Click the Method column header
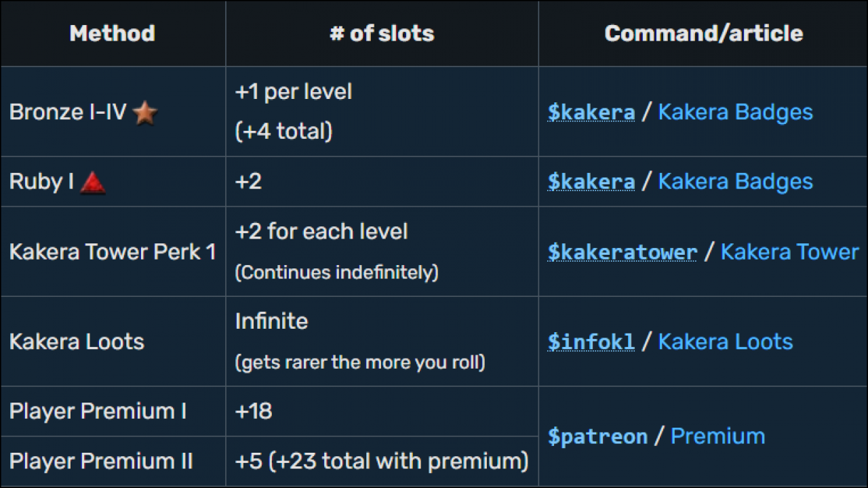 click(x=113, y=33)
